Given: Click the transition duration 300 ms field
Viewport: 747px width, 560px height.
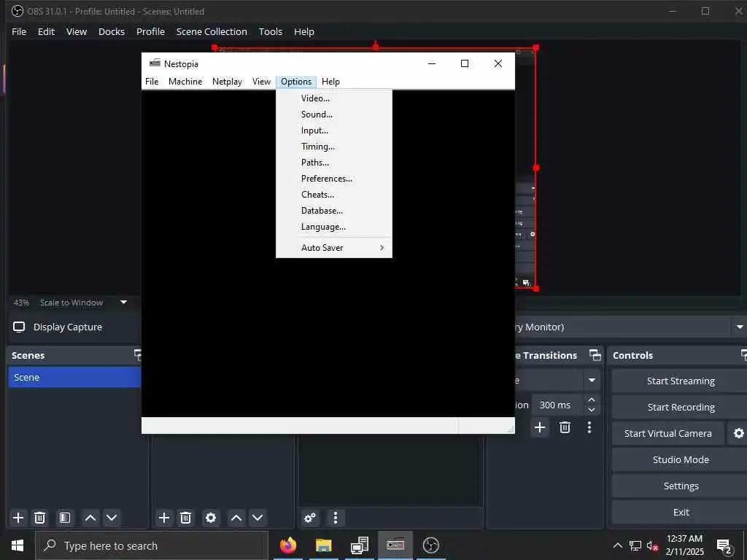Looking at the screenshot, I should tap(557, 405).
